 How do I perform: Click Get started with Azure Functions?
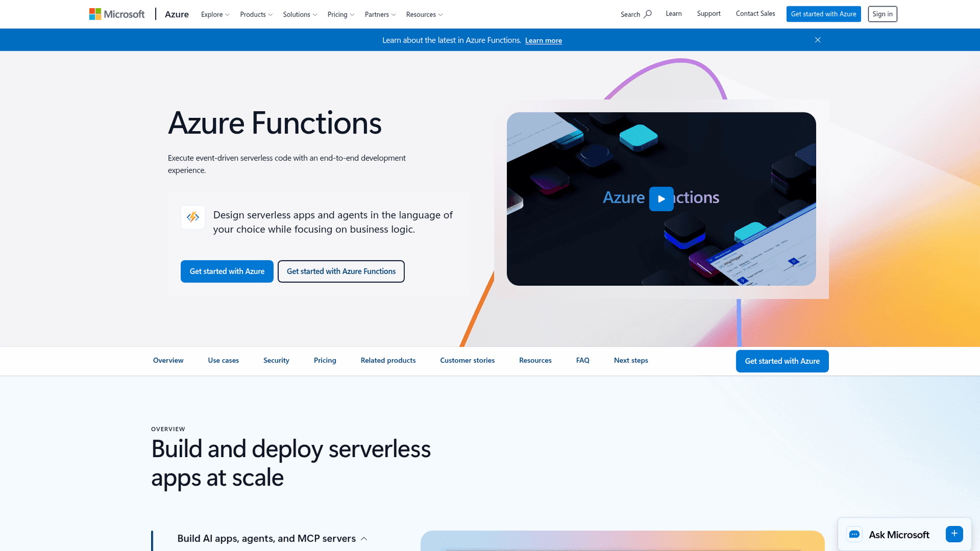pos(341,271)
